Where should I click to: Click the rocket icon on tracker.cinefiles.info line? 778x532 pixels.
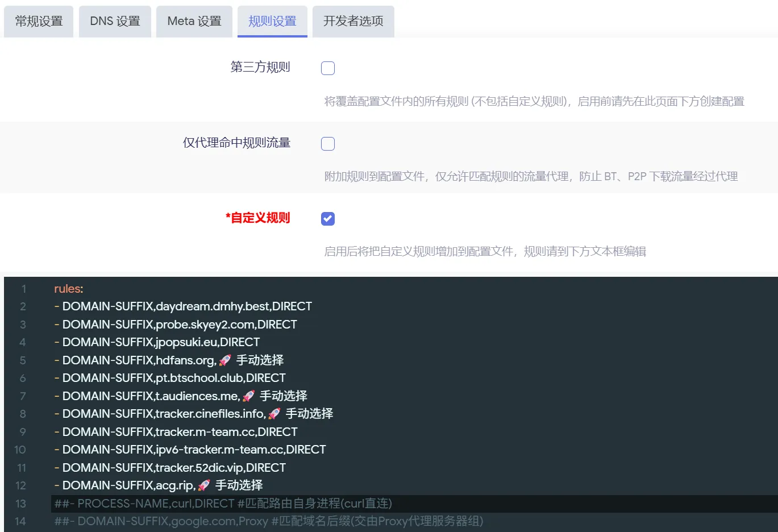coord(274,414)
